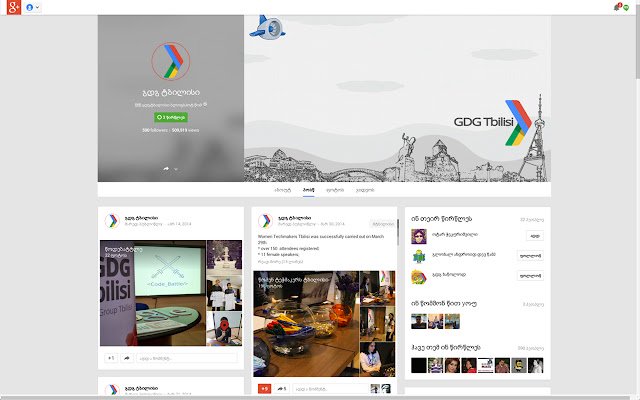
Task: Click the count link beside the last sidebar heading
Action: [x=531, y=348]
